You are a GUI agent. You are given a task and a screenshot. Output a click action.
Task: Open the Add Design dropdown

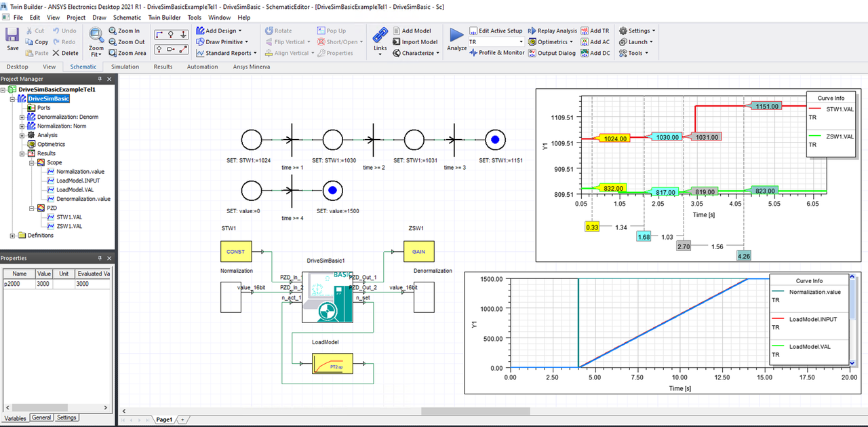220,31
